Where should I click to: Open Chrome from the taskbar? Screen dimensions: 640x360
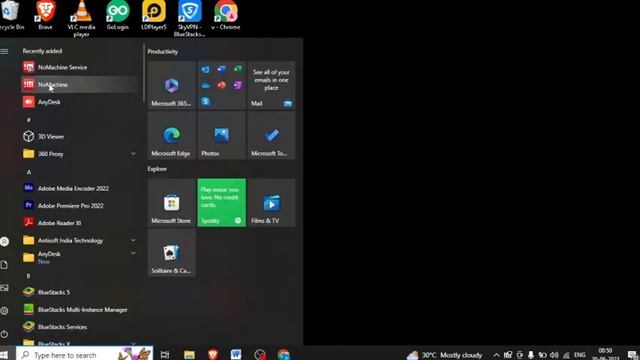pyautogui.click(x=283, y=354)
